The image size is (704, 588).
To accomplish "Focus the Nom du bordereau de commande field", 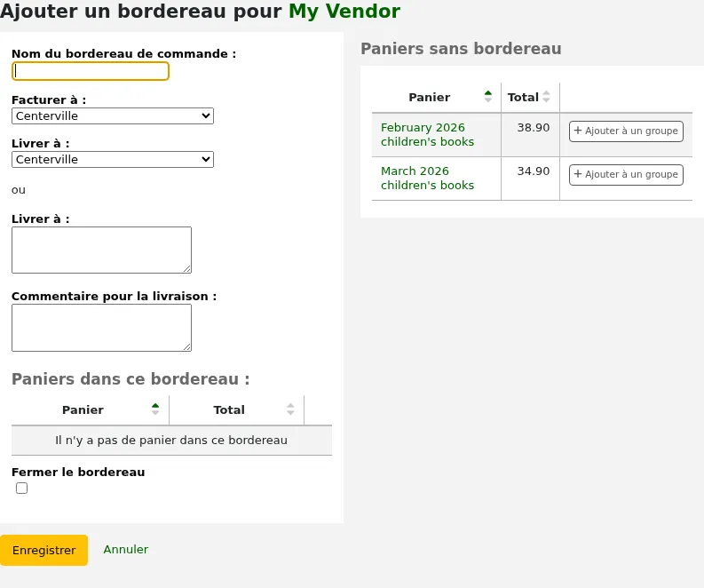I will (91, 71).
